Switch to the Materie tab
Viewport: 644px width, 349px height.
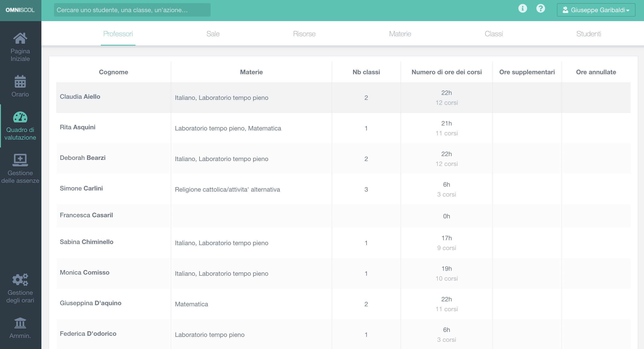coord(400,34)
